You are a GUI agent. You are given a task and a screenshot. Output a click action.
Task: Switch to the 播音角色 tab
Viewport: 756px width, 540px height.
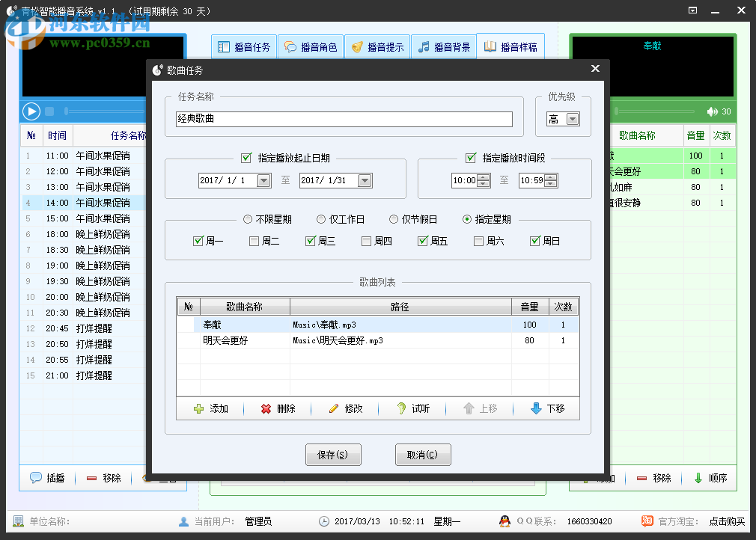point(311,46)
